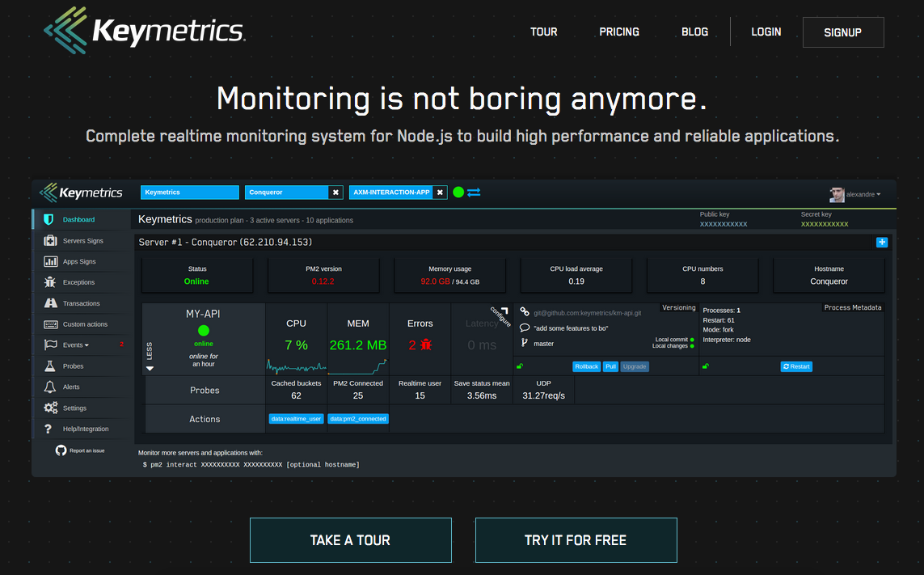
Task: Open the Probes flask icon
Action: click(49, 366)
